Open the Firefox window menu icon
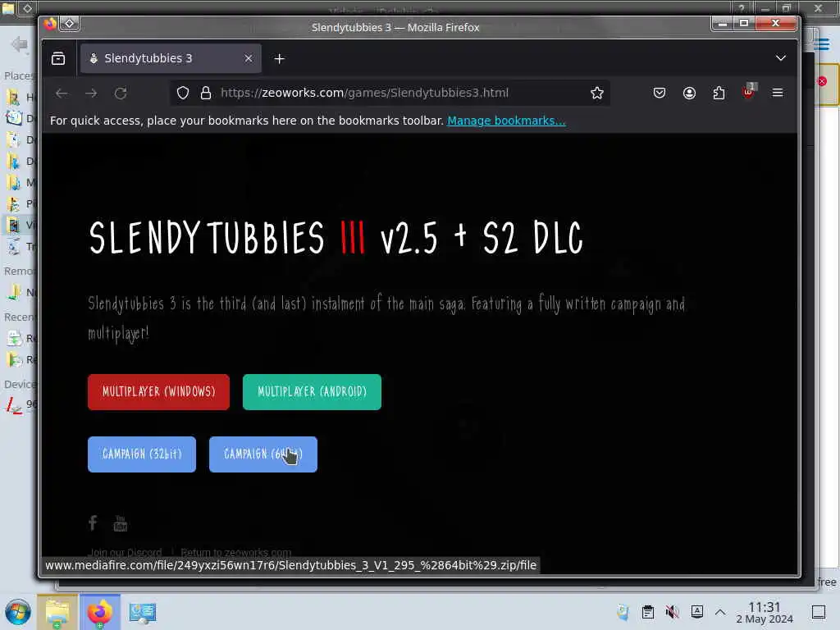Screen dimensions: 840x630 (x=50, y=24)
